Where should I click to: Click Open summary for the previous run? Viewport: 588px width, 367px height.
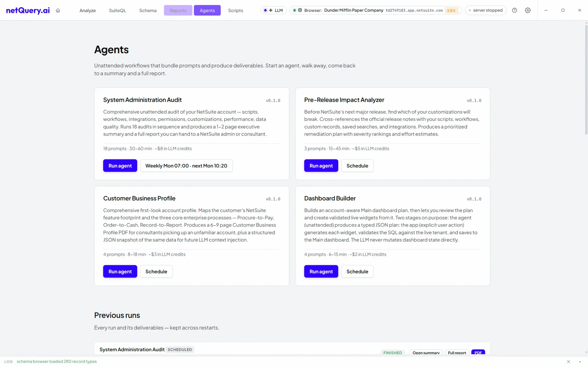pyautogui.click(x=426, y=352)
